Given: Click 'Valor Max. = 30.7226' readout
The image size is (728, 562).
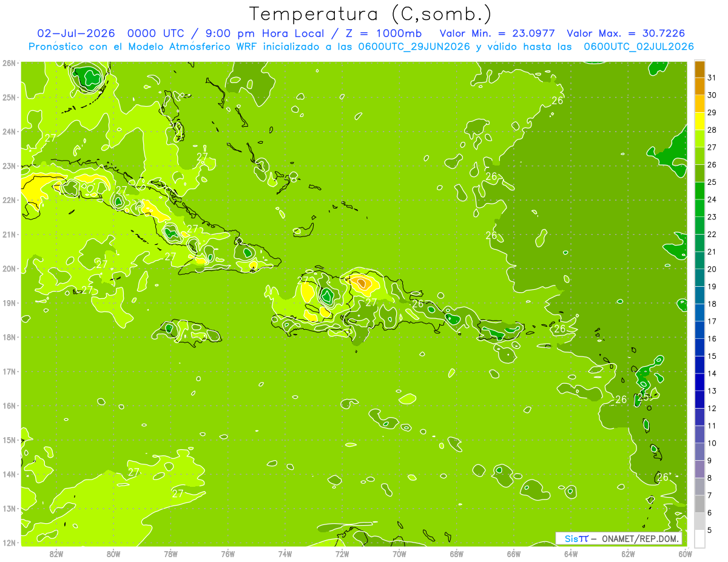Looking at the screenshot, I should coord(626,33).
